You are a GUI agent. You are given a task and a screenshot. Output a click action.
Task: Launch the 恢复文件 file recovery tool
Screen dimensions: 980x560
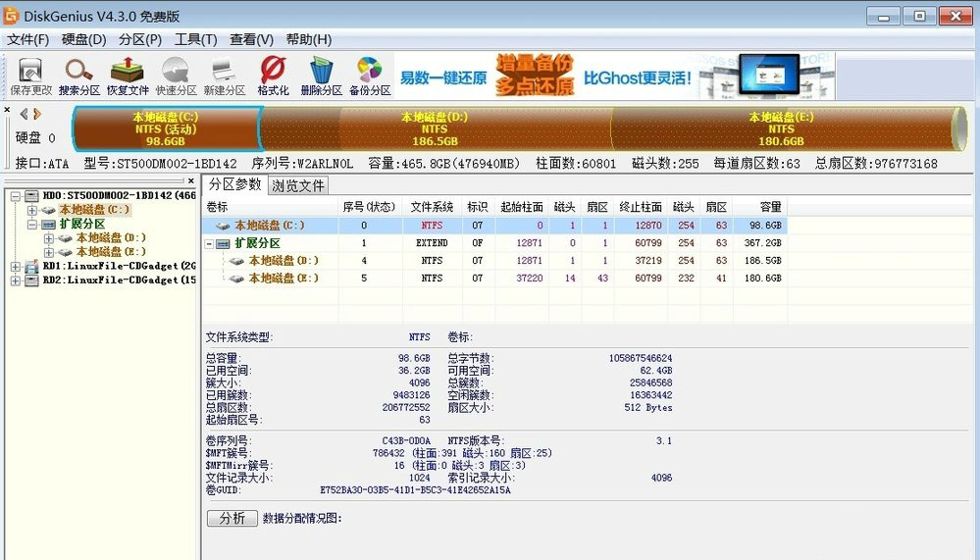coord(128,76)
